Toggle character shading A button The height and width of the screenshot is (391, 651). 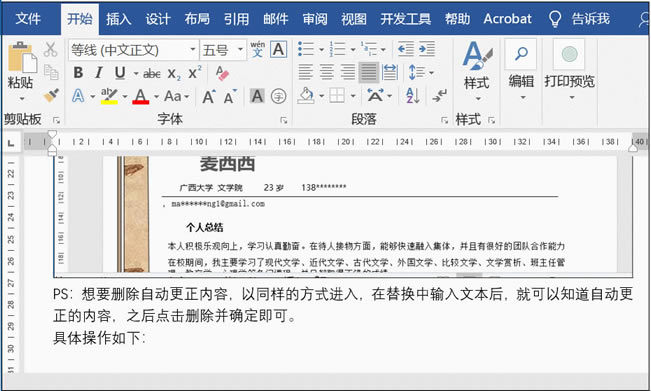pos(257,96)
